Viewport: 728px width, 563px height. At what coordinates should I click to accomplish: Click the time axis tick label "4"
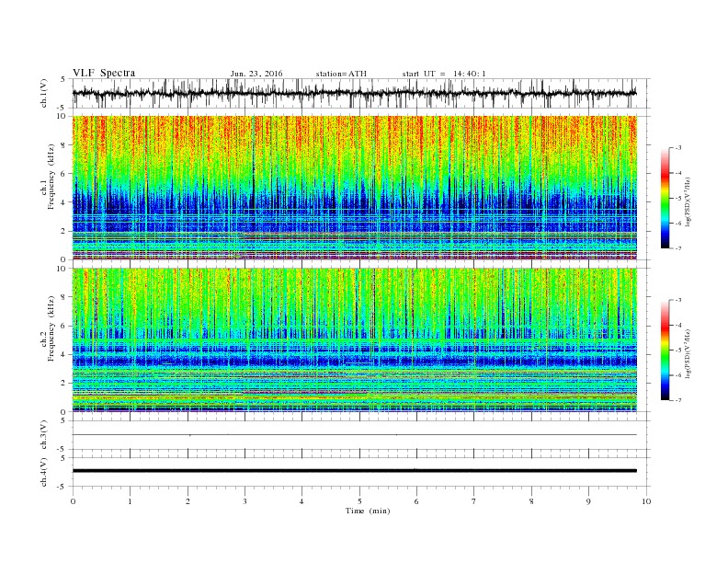click(x=301, y=501)
